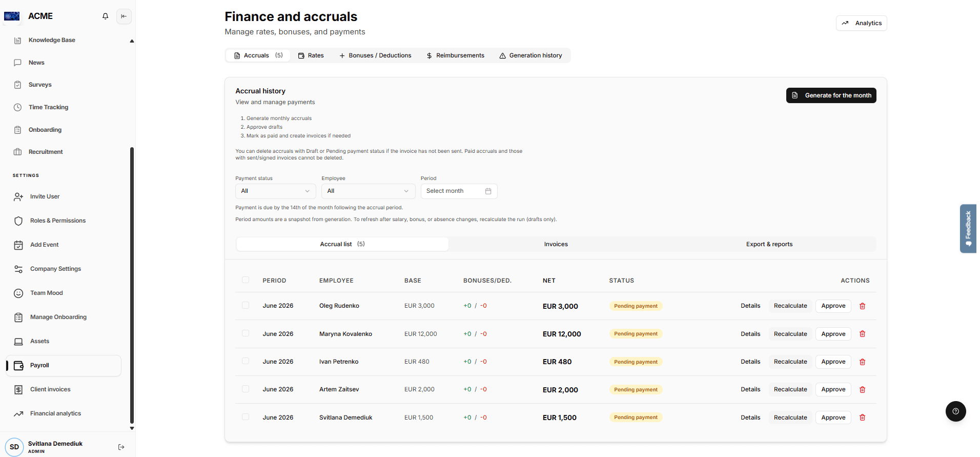Click Pending payment status for Oleg Rudenko

point(636,306)
